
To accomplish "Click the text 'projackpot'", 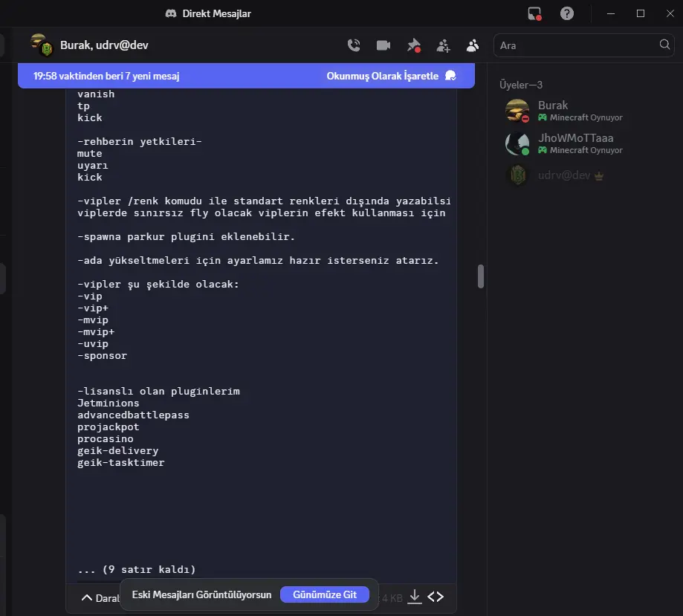I will (x=108, y=427).
